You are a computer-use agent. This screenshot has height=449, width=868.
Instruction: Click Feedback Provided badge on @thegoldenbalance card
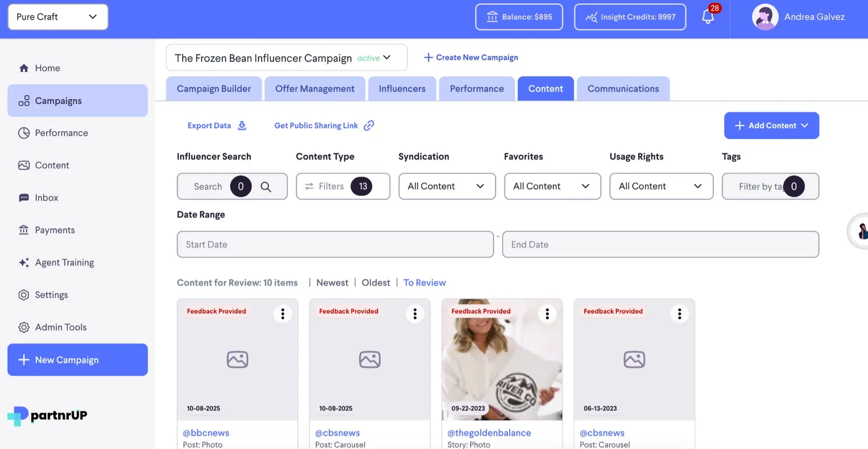[x=481, y=311]
